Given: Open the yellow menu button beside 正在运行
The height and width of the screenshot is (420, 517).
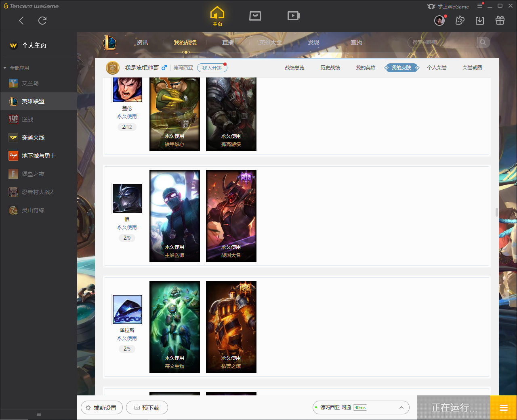Looking at the screenshot, I should click(503, 407).
